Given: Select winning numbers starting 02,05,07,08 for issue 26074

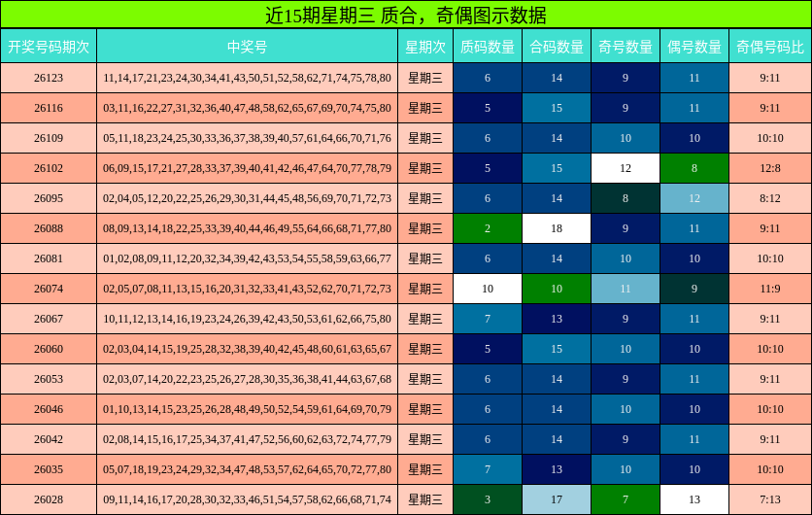Looking at the screenshot, I should coord(247,288).
